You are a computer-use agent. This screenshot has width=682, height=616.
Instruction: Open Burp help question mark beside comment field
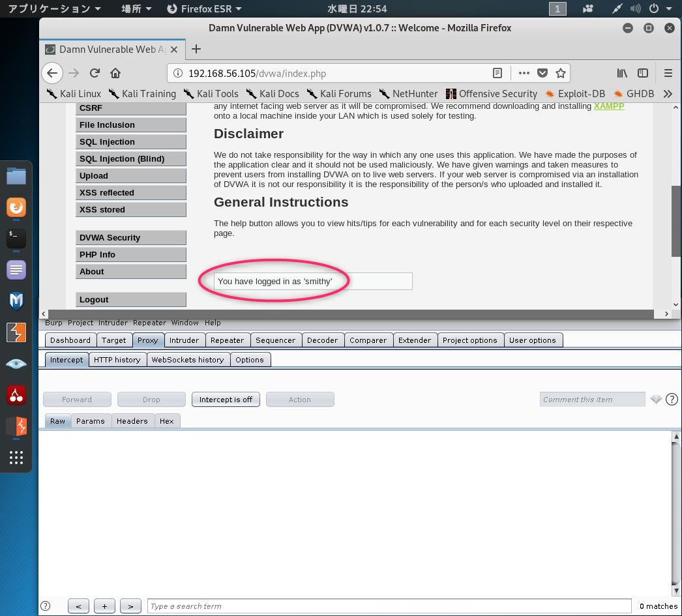tap(672, 400)
